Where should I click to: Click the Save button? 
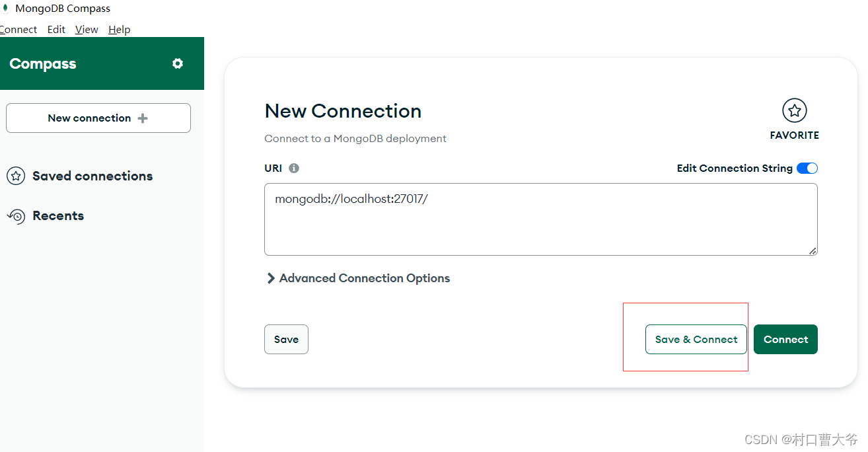[x=286, y=339]
